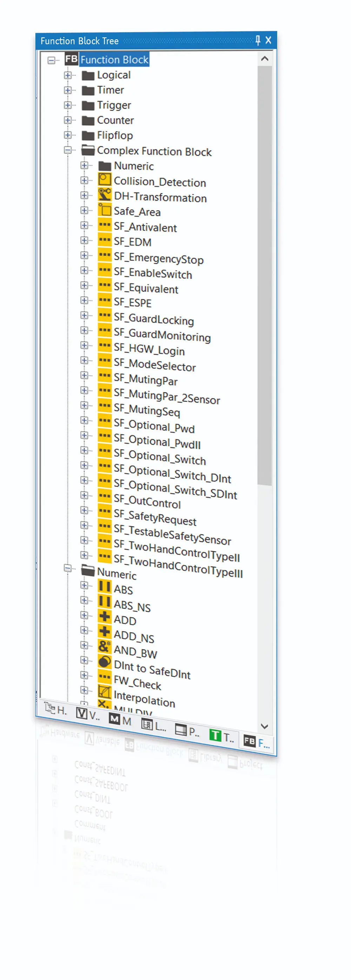Click the Interpolation graph icon
This screenshot has width=351, height=980.
[105, 691]
